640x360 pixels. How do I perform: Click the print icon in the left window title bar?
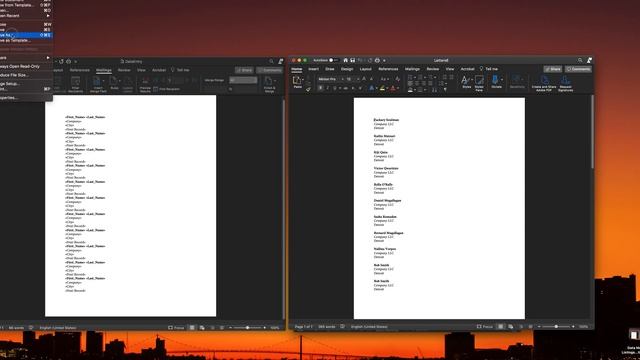tap(69, 61)
